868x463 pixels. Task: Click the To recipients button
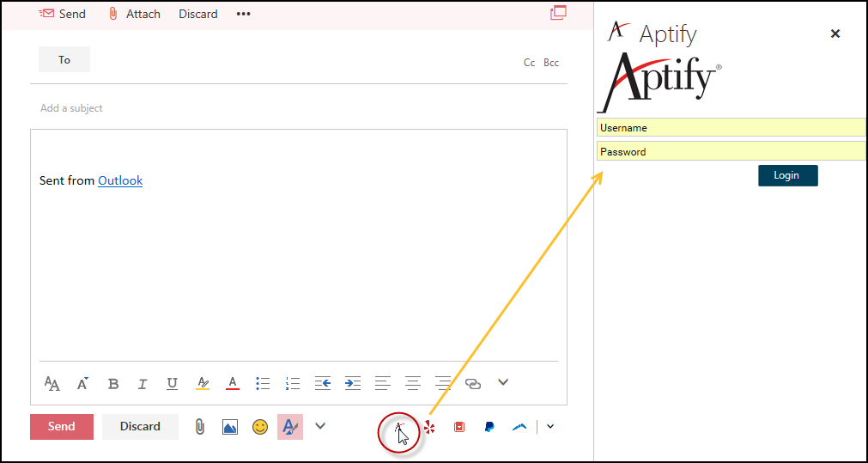(64, 59)
